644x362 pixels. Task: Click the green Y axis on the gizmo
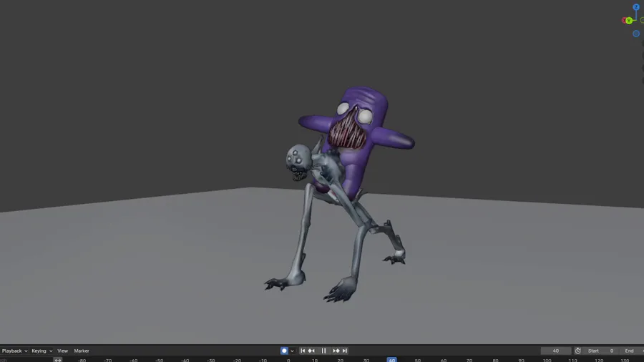point(629,21)
